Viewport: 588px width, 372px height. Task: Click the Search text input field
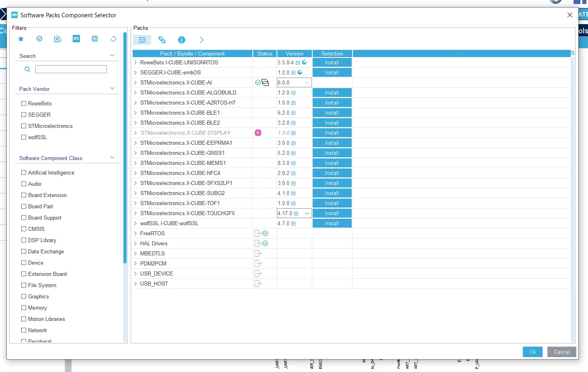tap(71, 69)
